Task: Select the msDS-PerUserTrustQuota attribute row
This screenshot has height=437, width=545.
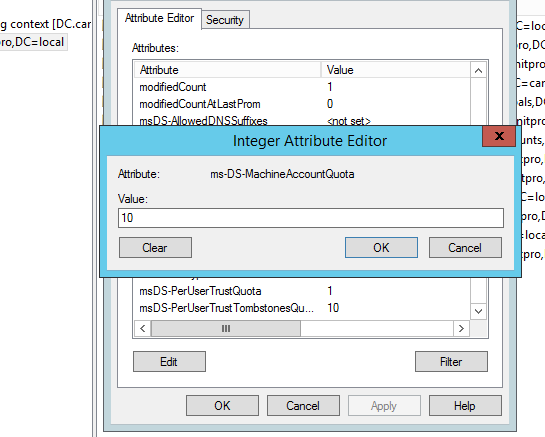Action: 302,291
